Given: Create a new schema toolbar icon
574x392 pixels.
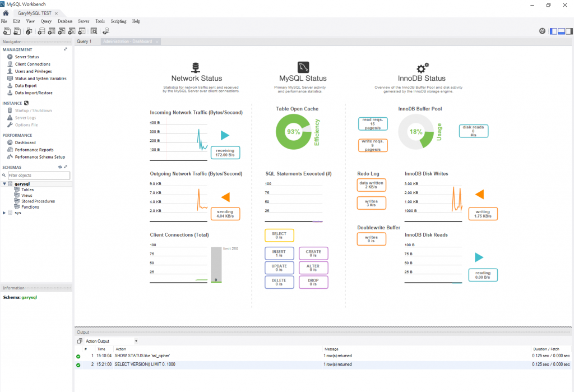Looking at the screenshot, I should [x=41, y=31].
